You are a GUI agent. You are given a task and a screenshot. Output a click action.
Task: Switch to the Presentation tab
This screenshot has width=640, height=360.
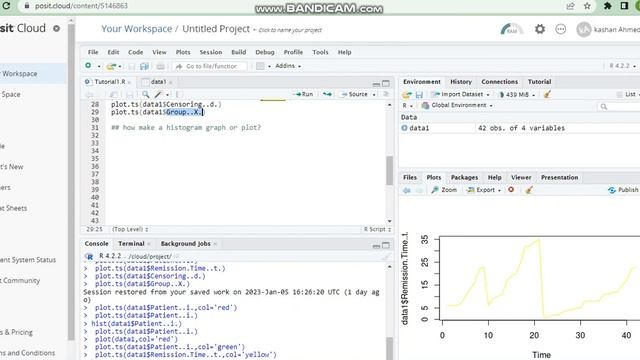point(559,177)
